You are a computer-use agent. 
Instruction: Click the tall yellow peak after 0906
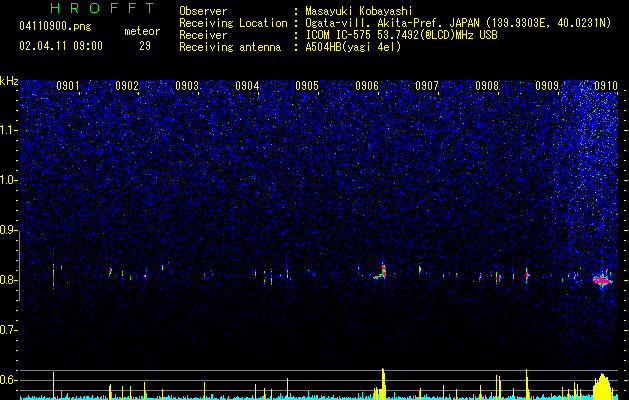[x=383, y=383]
